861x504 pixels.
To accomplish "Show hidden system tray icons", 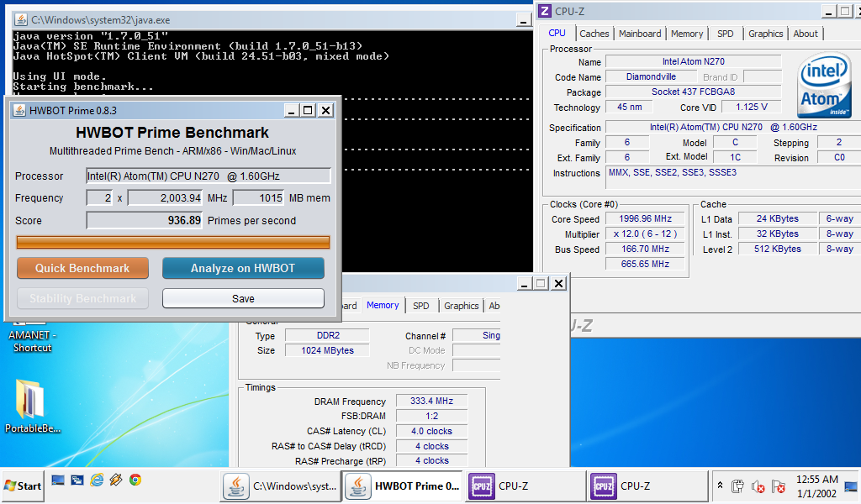I will pyautogui.click(x=720, y=486).
